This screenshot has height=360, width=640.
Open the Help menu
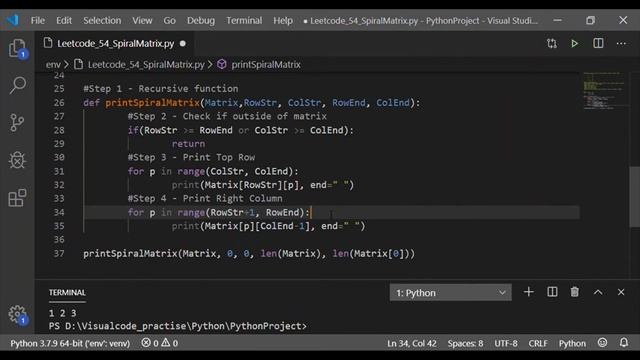tap(283, 20)
